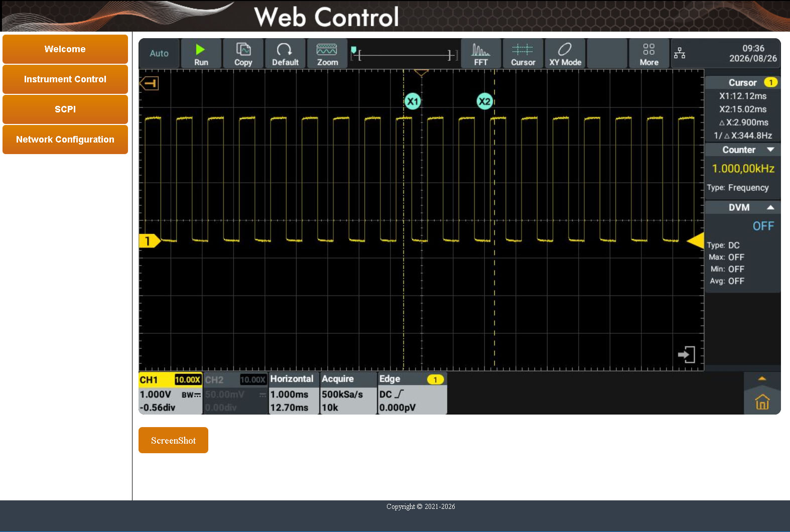Open Network Configuration page
The image size is (790, 532).
click(x=65, y=140)
